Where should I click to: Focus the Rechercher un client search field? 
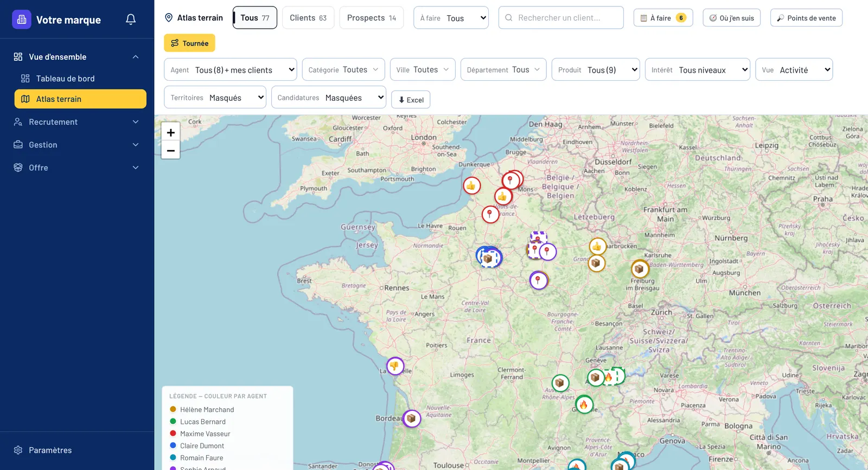pyautogui.click(x=561, y=18)
